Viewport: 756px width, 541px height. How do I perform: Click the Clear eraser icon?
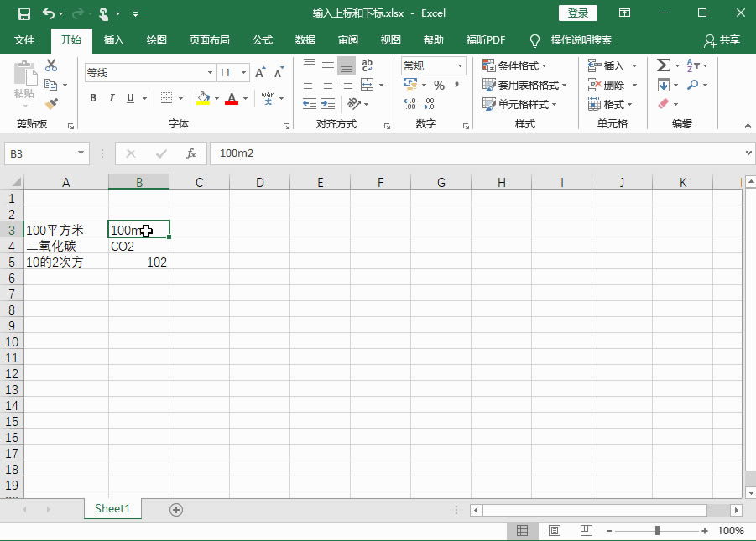click(664, 104)
